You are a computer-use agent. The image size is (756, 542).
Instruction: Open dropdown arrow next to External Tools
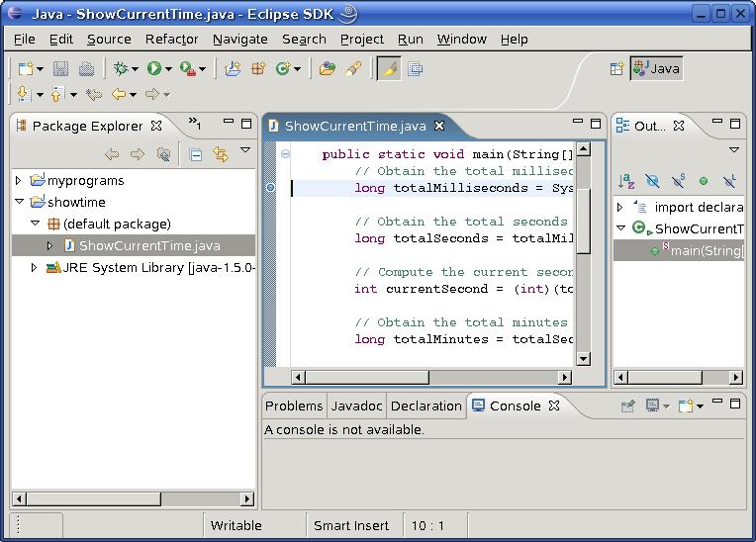203,69
